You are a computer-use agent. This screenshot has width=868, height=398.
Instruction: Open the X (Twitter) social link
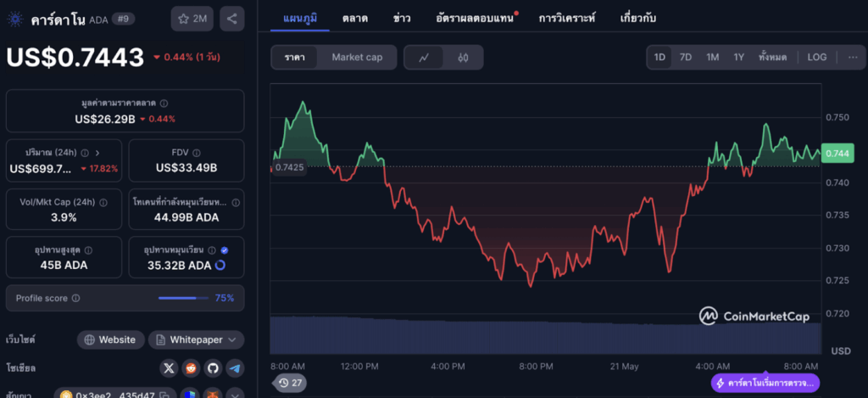coord(170,367)
